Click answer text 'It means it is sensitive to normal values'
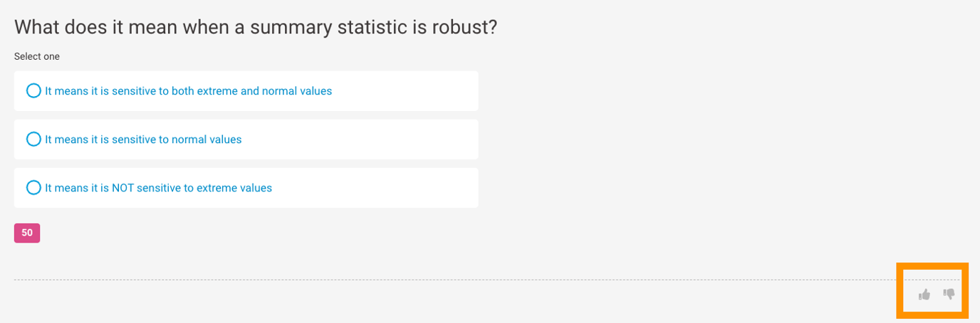The height and width of the screenshot is (323, 980). [143, 139]
